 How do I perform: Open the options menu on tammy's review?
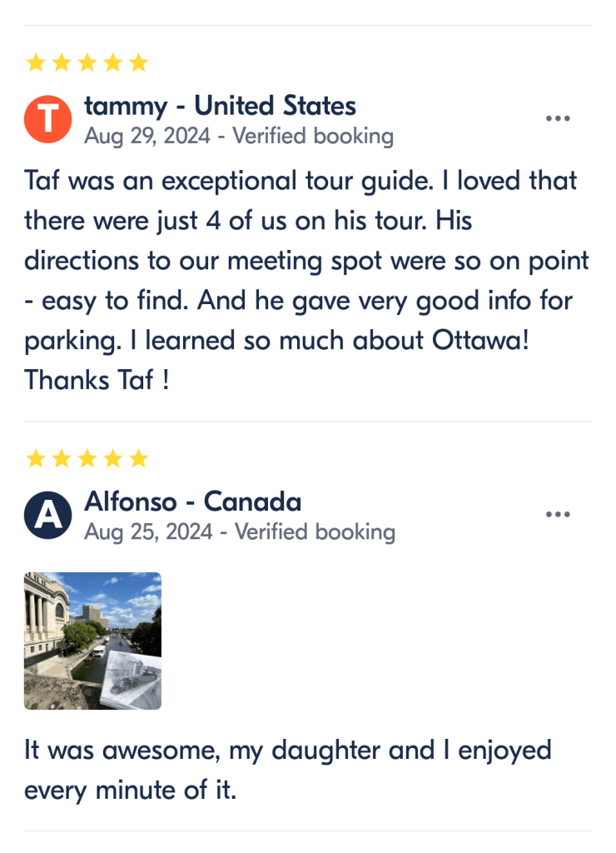point(557,118)
